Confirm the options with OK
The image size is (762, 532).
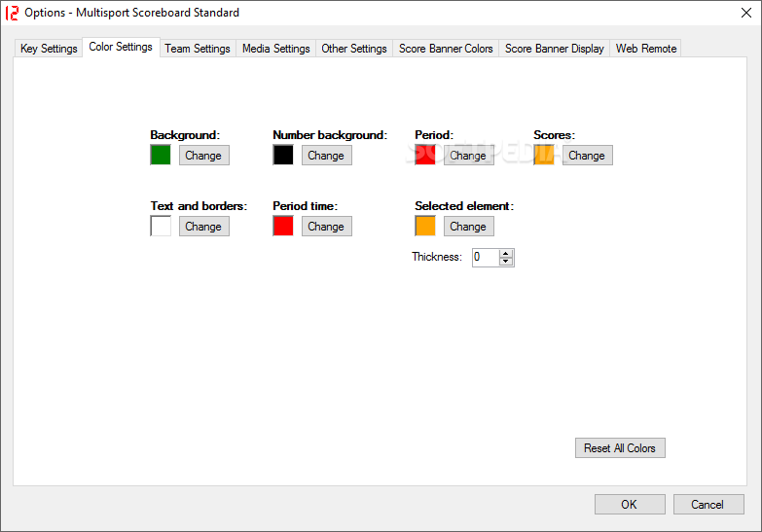[x=630, y=505]
